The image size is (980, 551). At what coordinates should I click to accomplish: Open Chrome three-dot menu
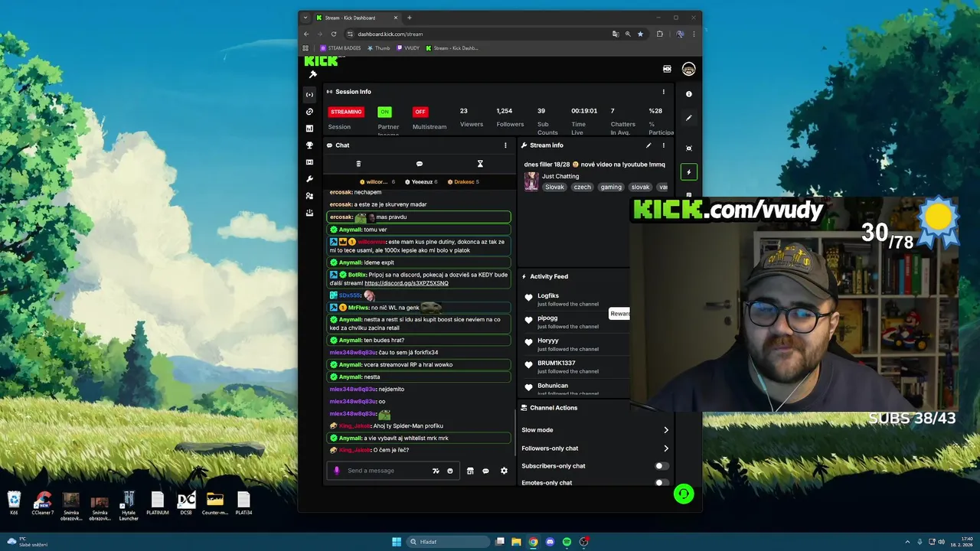tap(694, 34)
